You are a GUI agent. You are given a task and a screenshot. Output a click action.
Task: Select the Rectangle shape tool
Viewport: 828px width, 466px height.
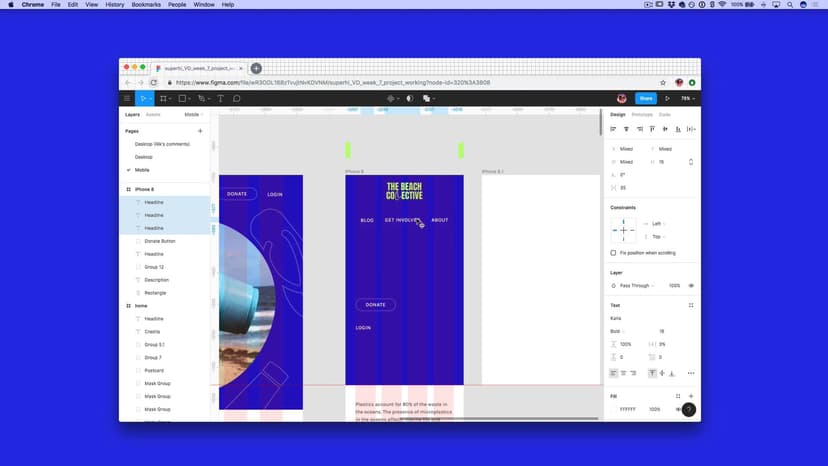tap(181, 98)
